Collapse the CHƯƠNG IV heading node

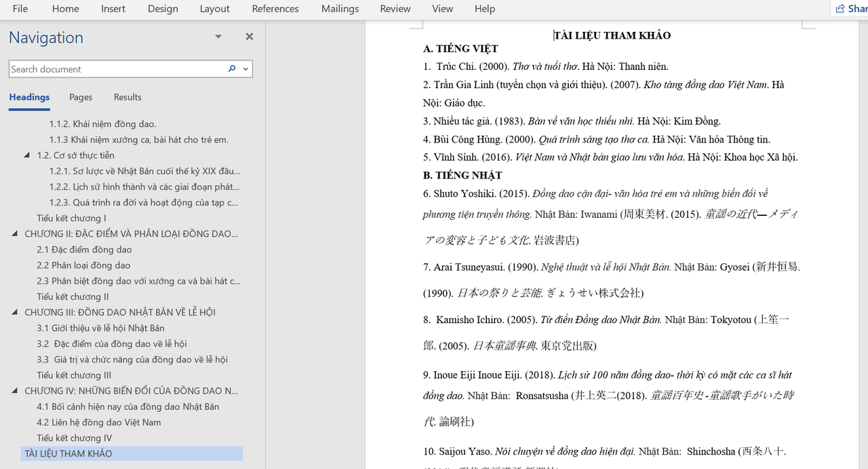pyautogui.click(x=15, y=391)
